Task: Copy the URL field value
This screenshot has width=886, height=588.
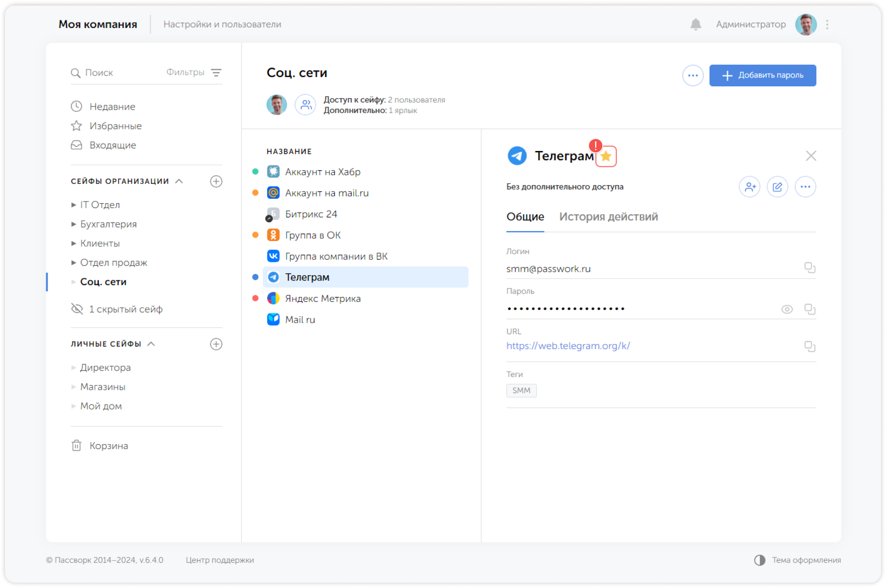Action: [809, 346]
